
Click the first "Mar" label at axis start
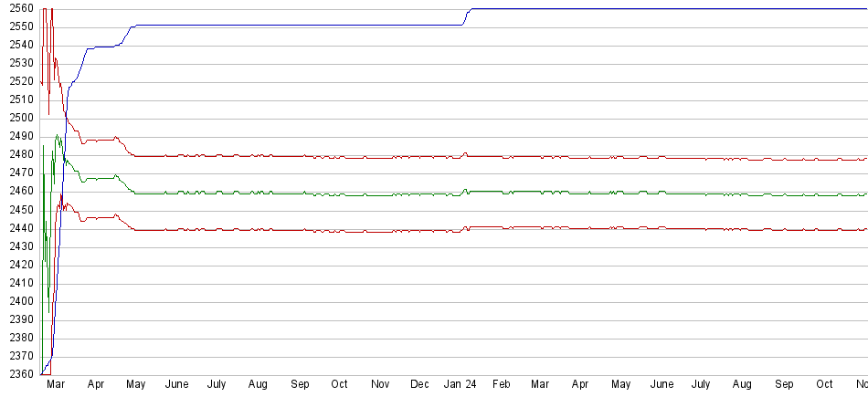pos(56,385)
